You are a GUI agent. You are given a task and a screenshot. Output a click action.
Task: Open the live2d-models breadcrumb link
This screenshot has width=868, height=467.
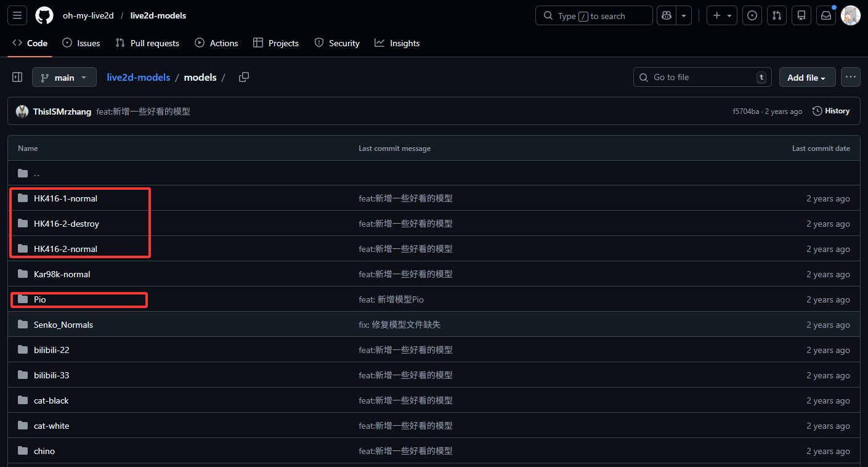coord(138,78)
